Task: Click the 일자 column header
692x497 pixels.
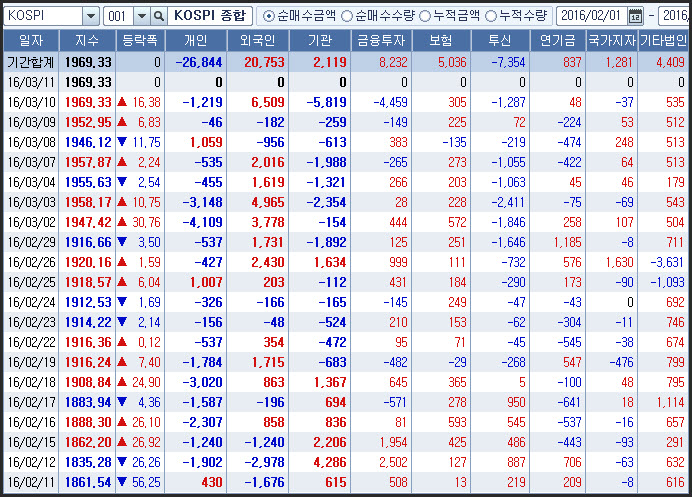Action: pyautogui.click(x=31, y=41)
